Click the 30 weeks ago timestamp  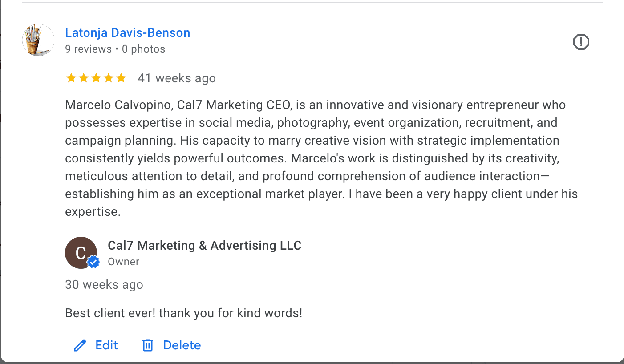[x=104, y=284]
